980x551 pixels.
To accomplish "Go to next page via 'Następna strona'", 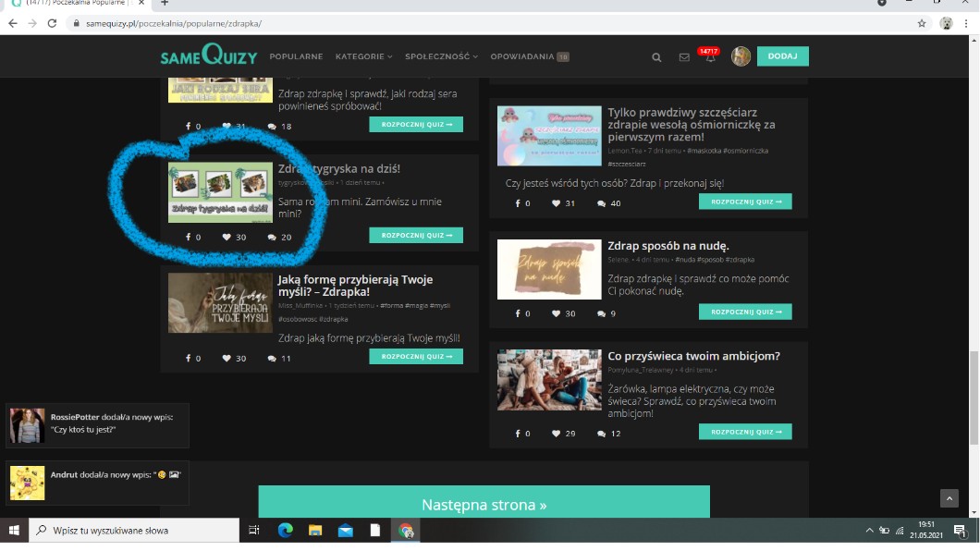I will tap(484, 504).
